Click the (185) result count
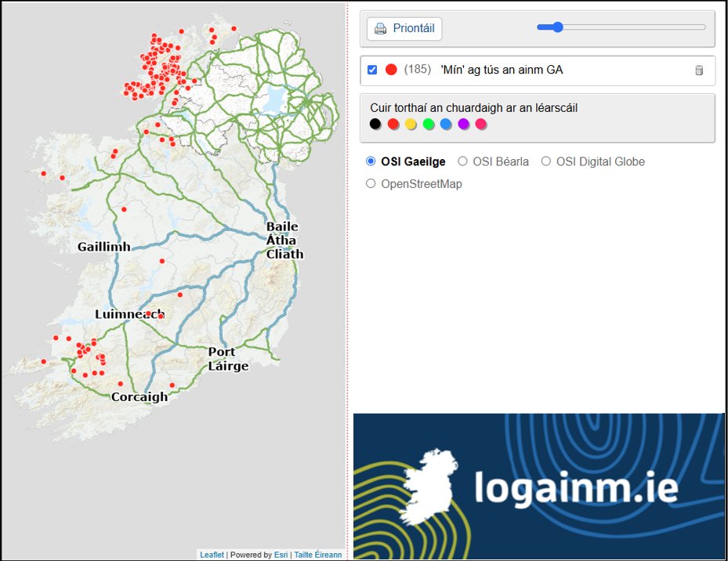This screenshot has height=561, width=728. (x=418, y=70)
